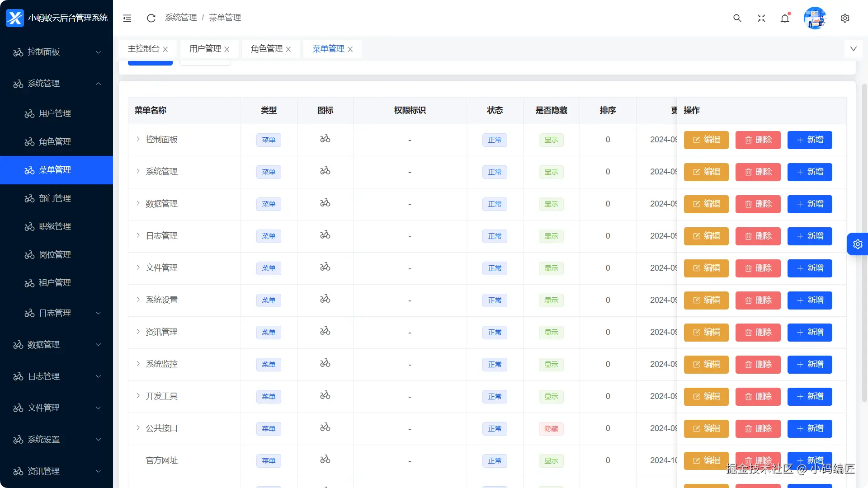The height and width of the screenshot is (488, 868).
Task: Click the refresh page icon
Action: click(151, 18)
